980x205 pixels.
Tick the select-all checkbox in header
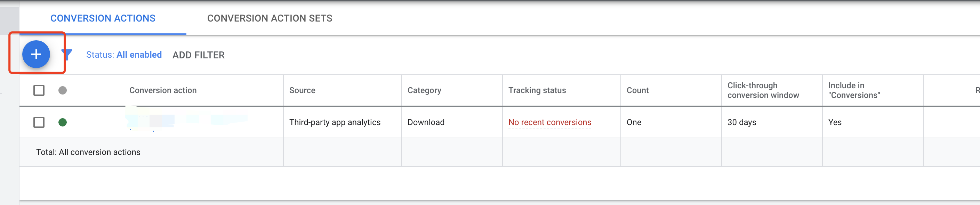pyautogui.click(x=39, y=91)
